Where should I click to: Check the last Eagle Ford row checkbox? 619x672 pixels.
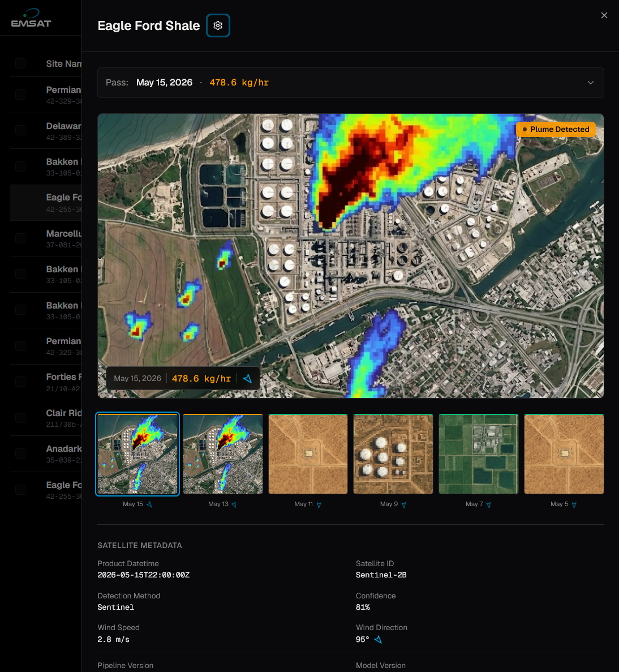pyautogui.click(x=20, y=490)
